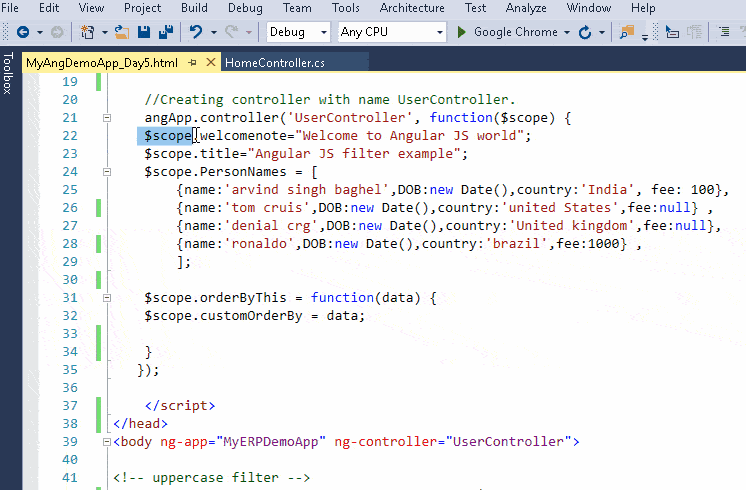
Task: Click the comment selected lines icon
Action: (672, 32)
